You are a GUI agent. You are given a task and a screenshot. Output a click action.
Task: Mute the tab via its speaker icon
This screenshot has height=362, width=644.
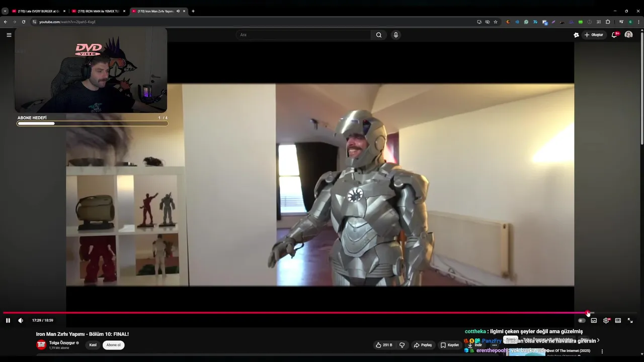[178, 11]
